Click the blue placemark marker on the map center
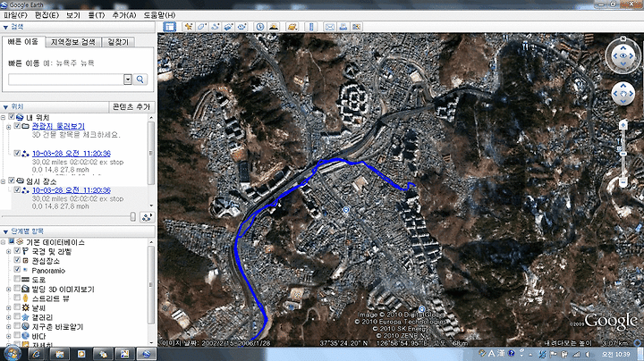The width and height of the screenshot is (644, 361). pyautogui.click(x=346, y=210)
